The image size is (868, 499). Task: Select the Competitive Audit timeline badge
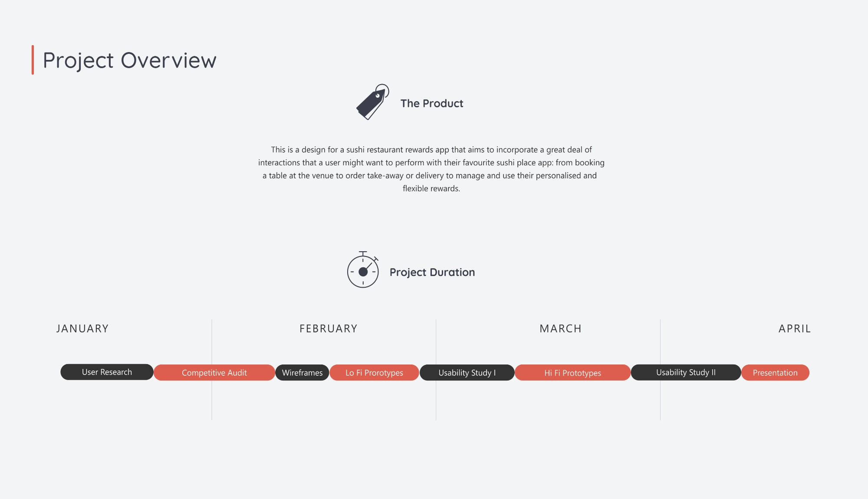[214, 372]
